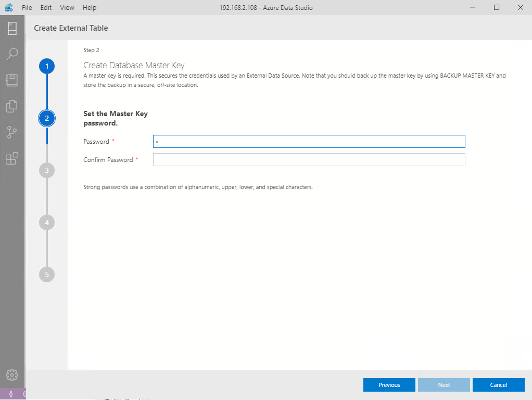The height and width of the screenshot is (400, 532).
Task: Open the File menu
Action: coord(27,8)
